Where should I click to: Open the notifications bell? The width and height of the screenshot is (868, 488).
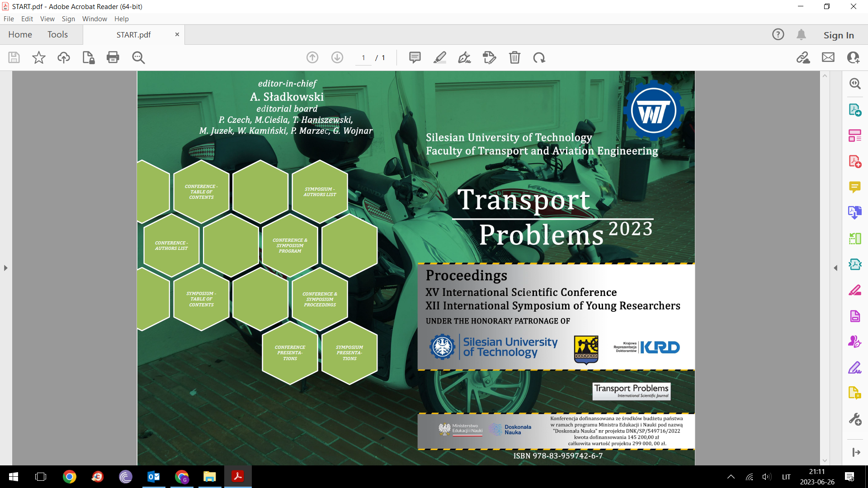click(802, 34)
